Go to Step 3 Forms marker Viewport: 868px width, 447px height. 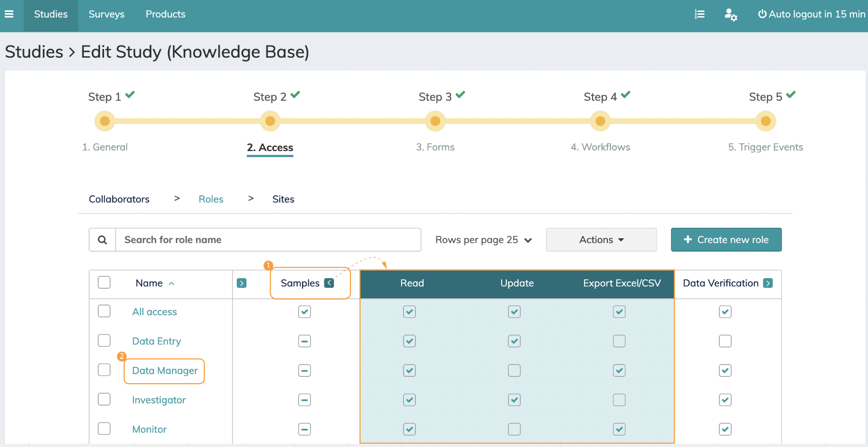pyautogui.click(x=435, y=121)
